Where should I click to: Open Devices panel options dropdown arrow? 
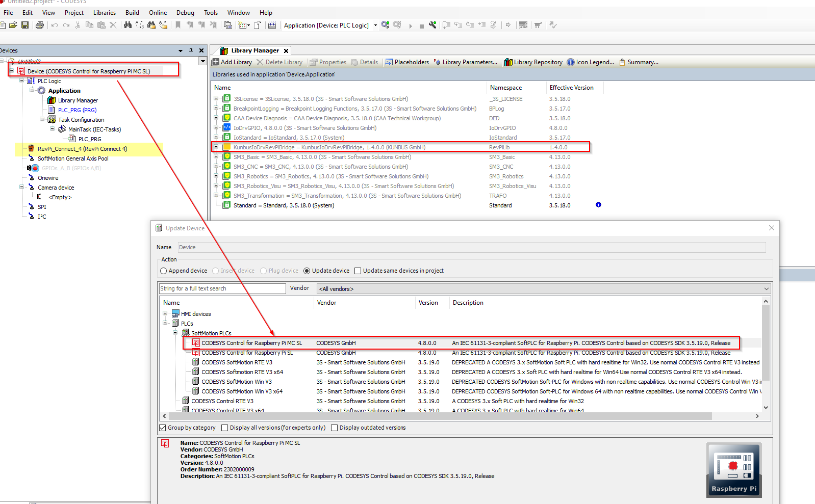point(181,50)
